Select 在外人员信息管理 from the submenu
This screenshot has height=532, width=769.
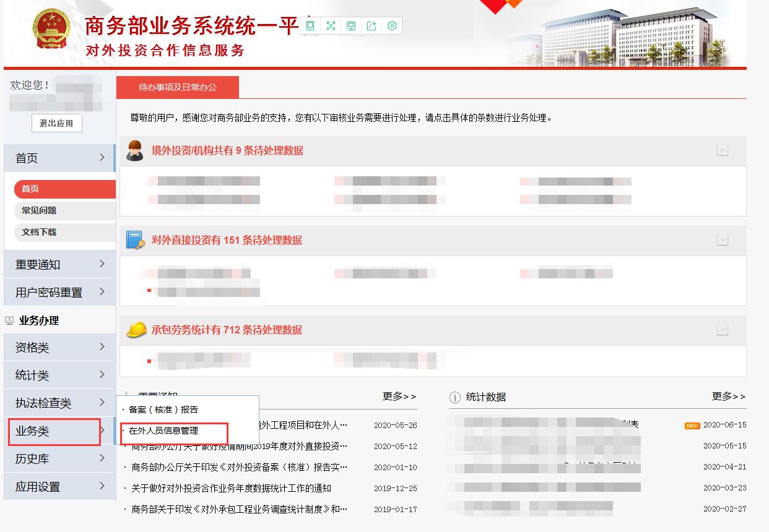(x=164, y=431)
